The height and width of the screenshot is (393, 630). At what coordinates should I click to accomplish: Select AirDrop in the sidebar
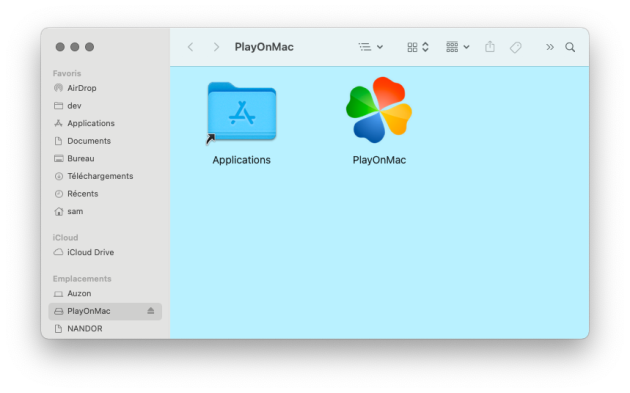(105, 88)
